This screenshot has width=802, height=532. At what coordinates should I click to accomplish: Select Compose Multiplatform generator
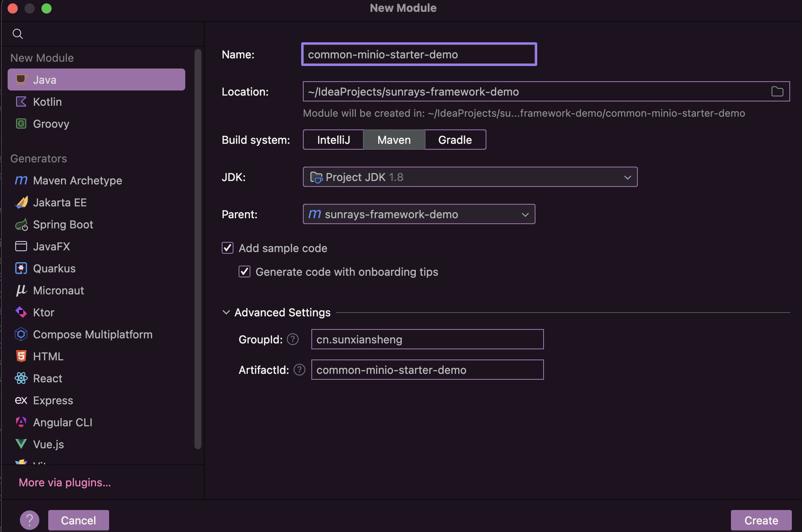(96, 334)
